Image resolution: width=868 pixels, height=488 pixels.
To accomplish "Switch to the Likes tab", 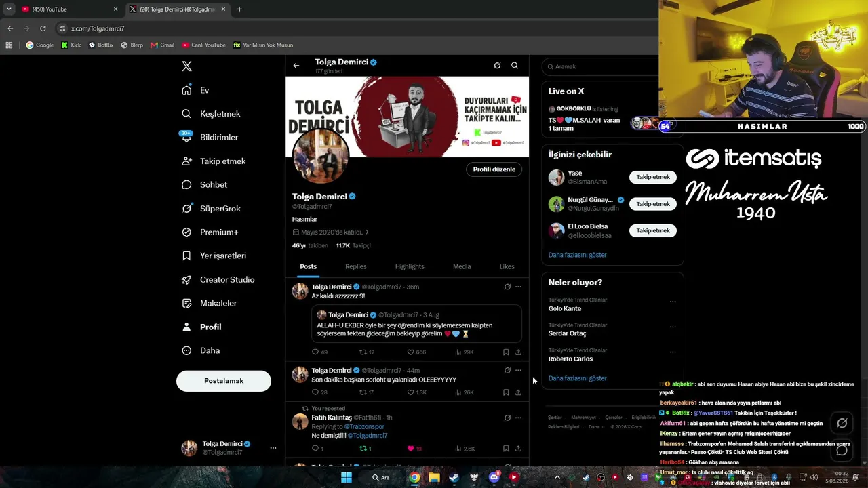I will (x=507, y=266).
